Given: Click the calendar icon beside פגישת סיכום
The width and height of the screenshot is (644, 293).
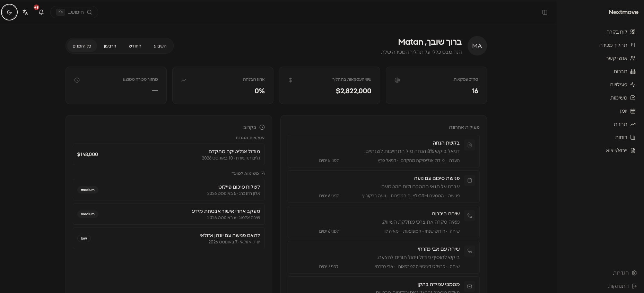Looking at the screenshot, I should coord(470,180).
